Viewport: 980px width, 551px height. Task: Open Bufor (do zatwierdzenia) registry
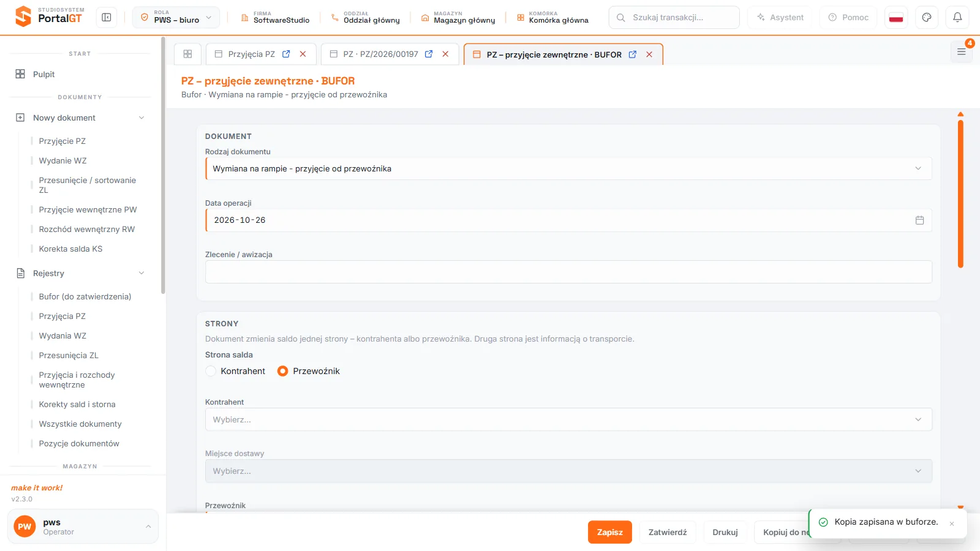85,296
